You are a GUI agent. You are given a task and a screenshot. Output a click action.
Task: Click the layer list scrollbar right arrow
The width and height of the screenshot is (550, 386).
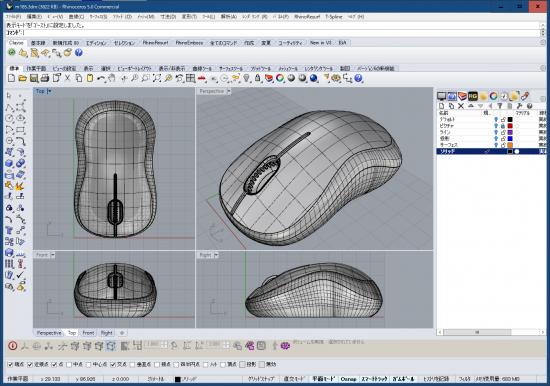click(x=542, y=332)
